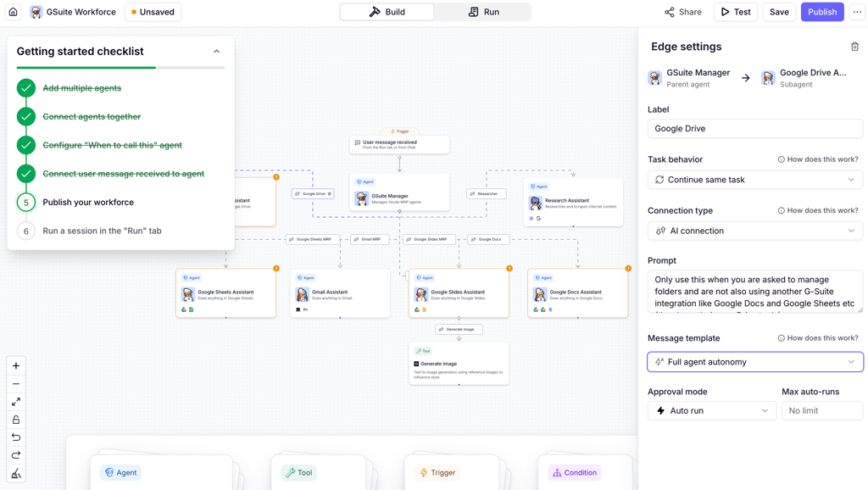Zoom in on the canvas
The width and height of the screenshot is (868, 490).
[16, 366]
